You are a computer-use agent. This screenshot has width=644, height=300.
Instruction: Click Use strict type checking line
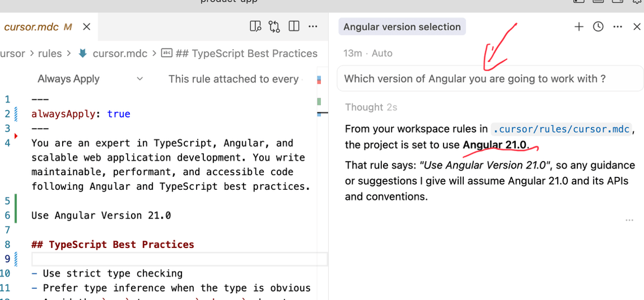coord(107,273)
